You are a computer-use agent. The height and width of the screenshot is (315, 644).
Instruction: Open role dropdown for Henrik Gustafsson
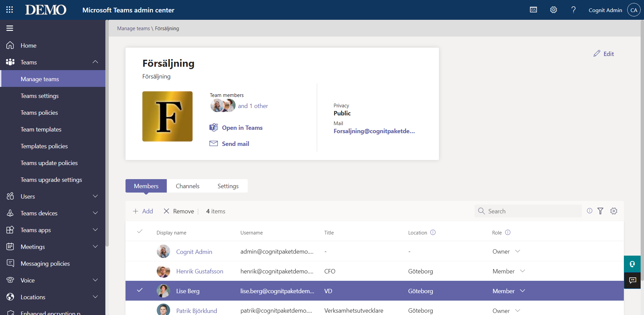point(522,271)
